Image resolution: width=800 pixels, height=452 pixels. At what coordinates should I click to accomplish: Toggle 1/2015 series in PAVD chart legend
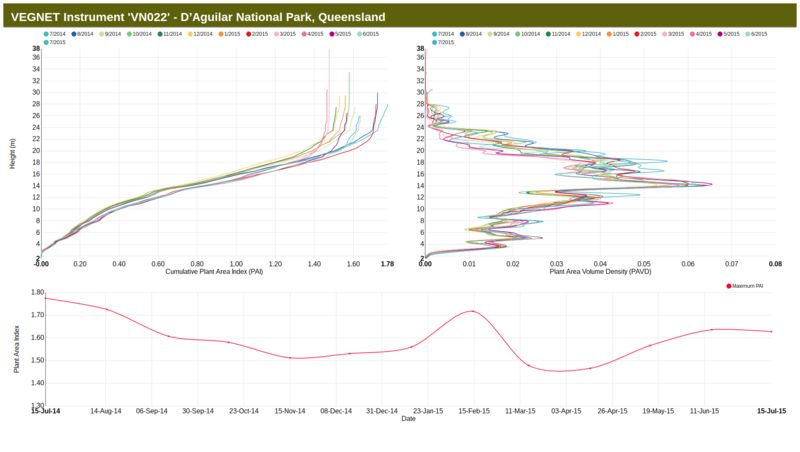click(619, 34)
